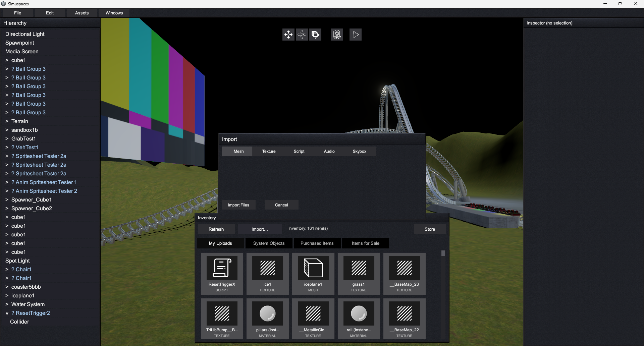Click the Inventory panel title

[207, 218]
